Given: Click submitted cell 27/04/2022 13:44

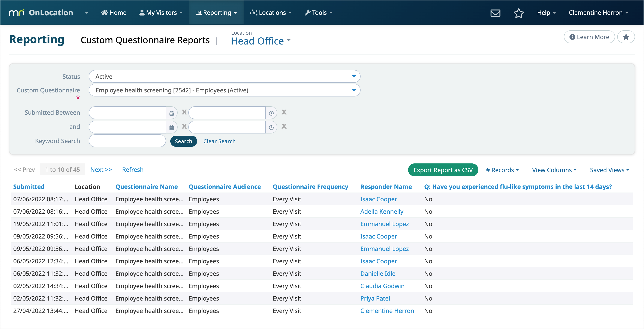Looking at the screenshot, I should [41, 311].
